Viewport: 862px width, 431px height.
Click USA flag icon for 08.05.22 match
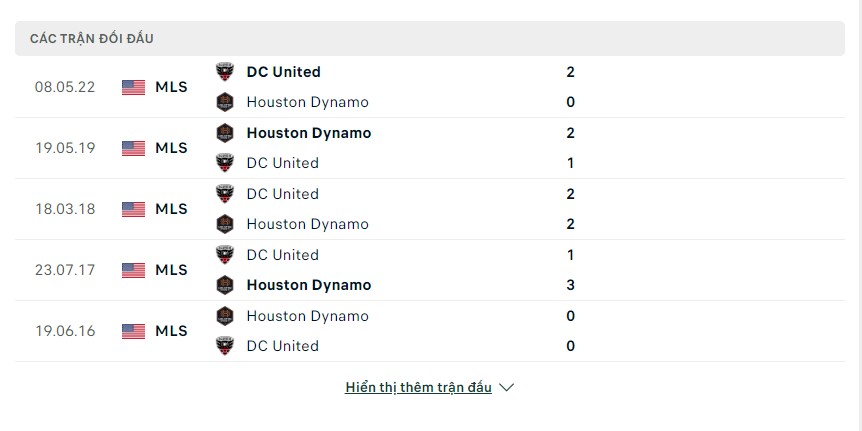pos(134,87)
